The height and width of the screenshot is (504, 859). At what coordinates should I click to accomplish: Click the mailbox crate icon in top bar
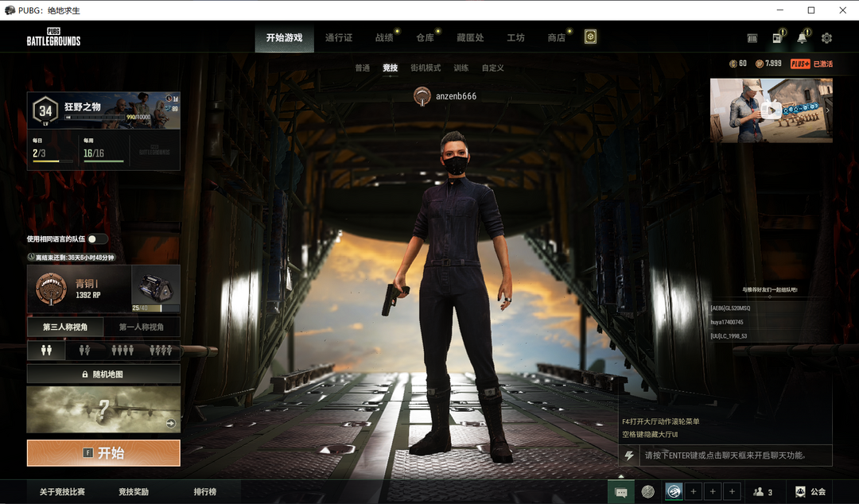tap(752, 38)
